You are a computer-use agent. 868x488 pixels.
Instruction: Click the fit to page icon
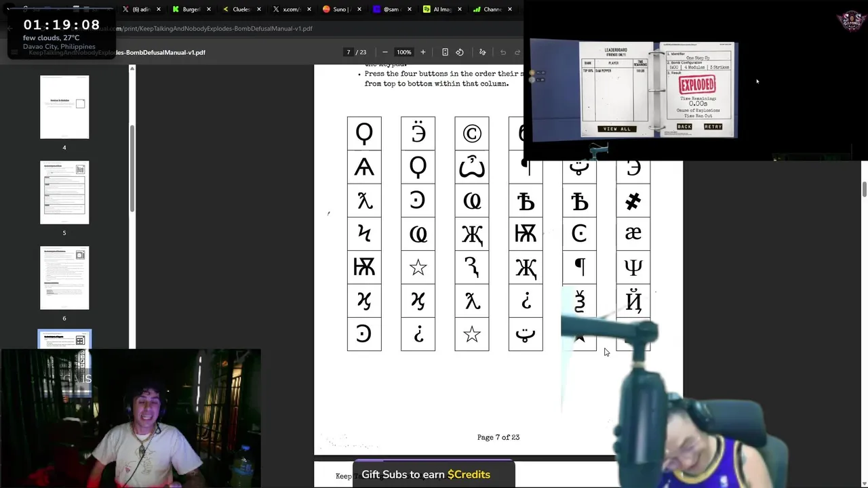point(445,52)
